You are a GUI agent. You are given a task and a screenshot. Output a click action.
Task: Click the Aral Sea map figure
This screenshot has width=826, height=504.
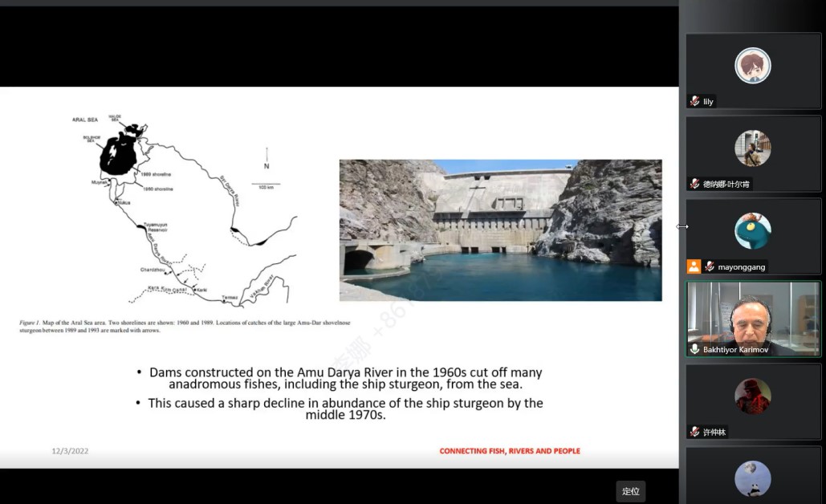tap(183, 210)
